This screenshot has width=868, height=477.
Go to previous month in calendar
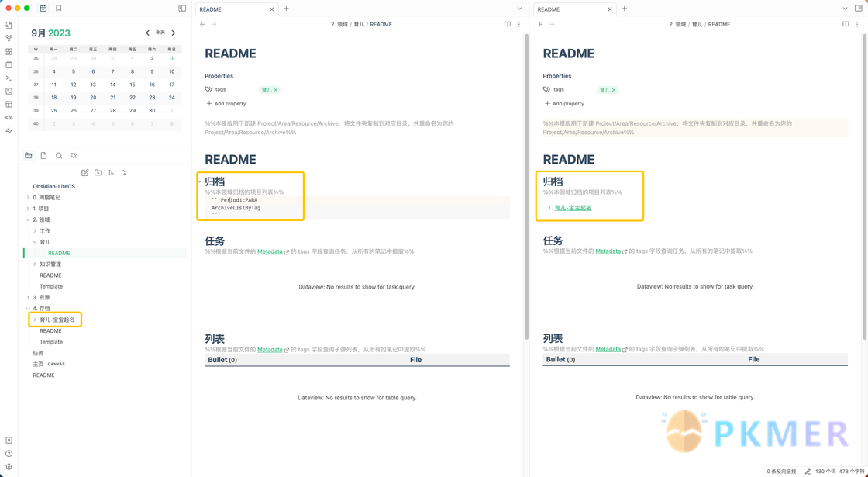pos(148,33)
